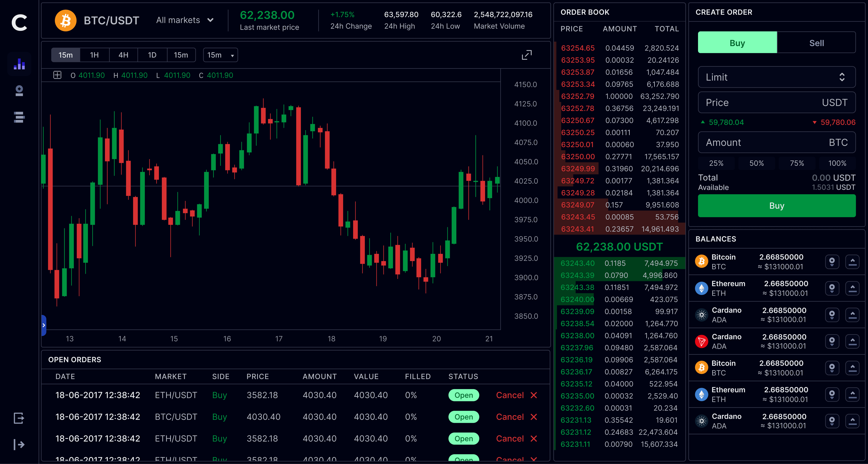The image size is (868, 464).
Task: Cancel the first ETH/USDT open order
Action: (516, 395)
